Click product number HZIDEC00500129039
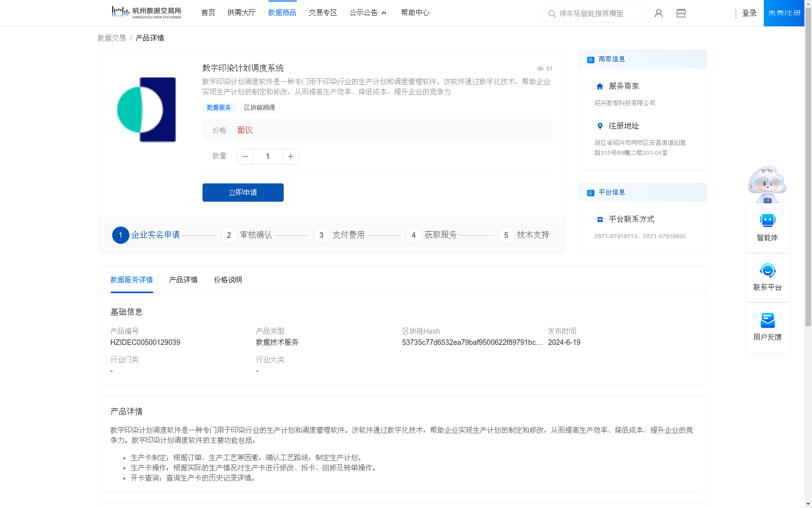This screenshot has width=812, height=508. 145,343
